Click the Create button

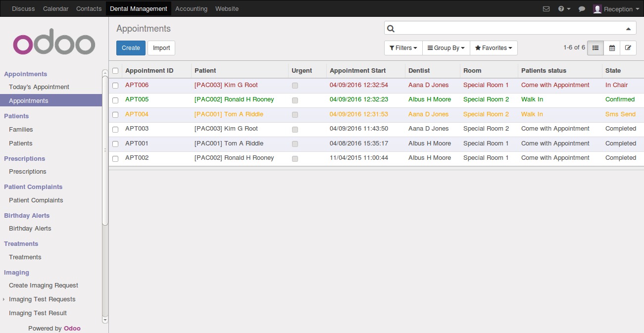(131, 48)
